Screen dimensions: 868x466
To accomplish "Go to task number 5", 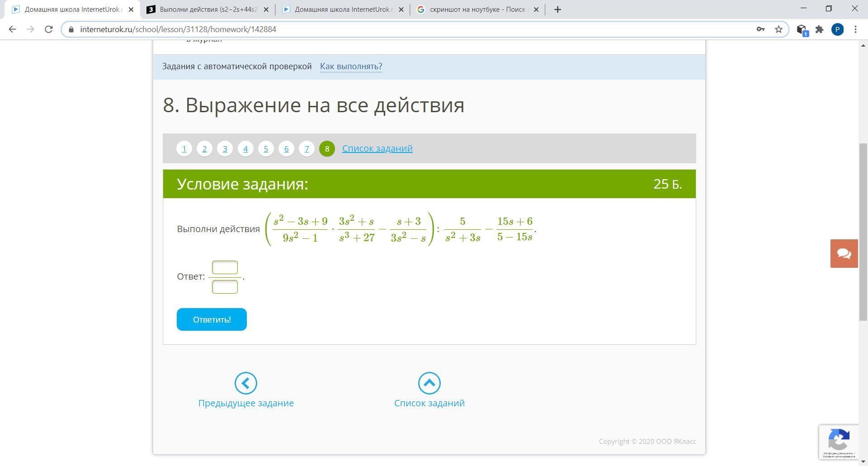I will 266,148.
